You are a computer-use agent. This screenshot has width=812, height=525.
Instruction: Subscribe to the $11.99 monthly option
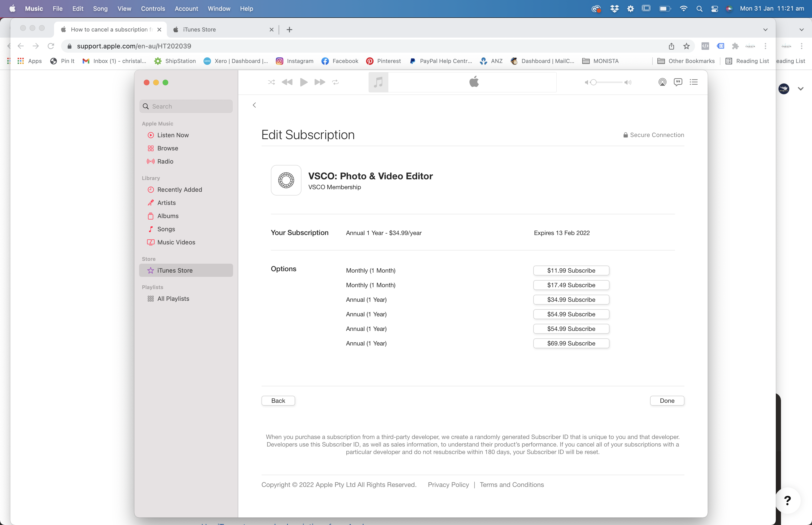(x=571, y=270)
